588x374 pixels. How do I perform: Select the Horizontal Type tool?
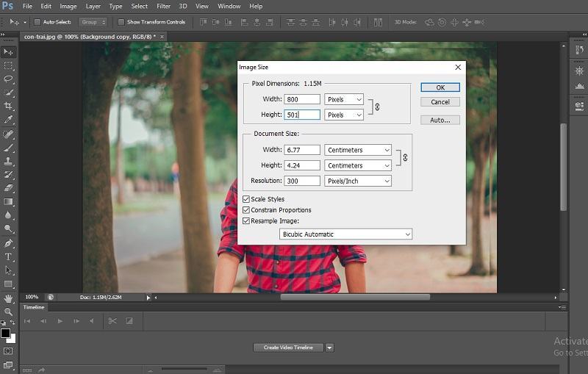tap(8, 256)
